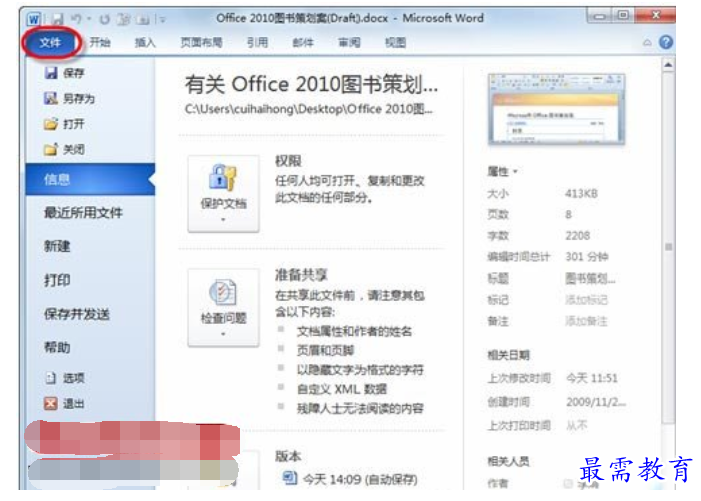Switch to the 视图 ribbon tab

point(396,42)
